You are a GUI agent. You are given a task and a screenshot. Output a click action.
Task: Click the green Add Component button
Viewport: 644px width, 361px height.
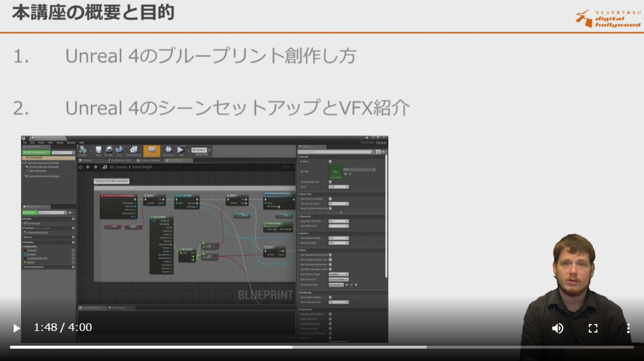pyautogui.click(x=36, y=153)
